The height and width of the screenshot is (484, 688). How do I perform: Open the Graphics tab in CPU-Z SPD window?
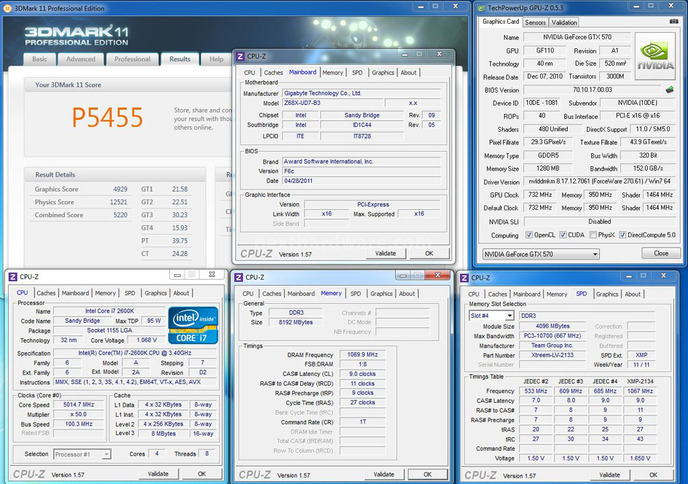click(x=607, y=294)
